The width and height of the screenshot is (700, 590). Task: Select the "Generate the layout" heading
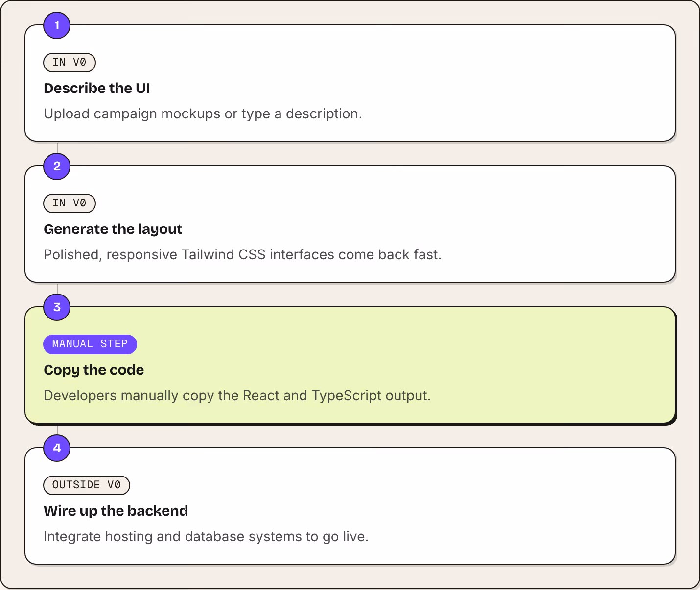[113, 229]
